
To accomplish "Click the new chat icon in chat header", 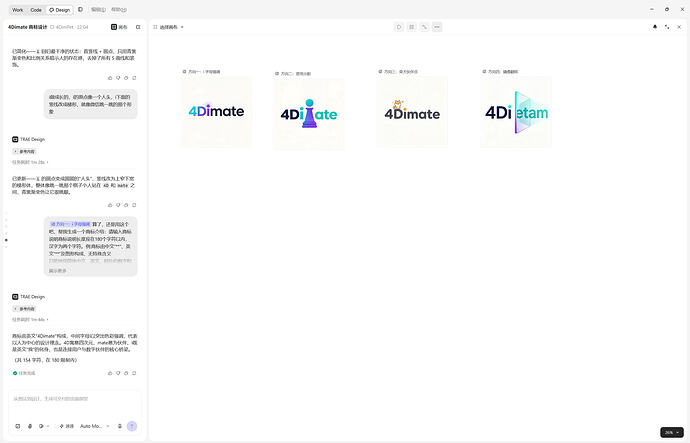I will click(138, 27).
